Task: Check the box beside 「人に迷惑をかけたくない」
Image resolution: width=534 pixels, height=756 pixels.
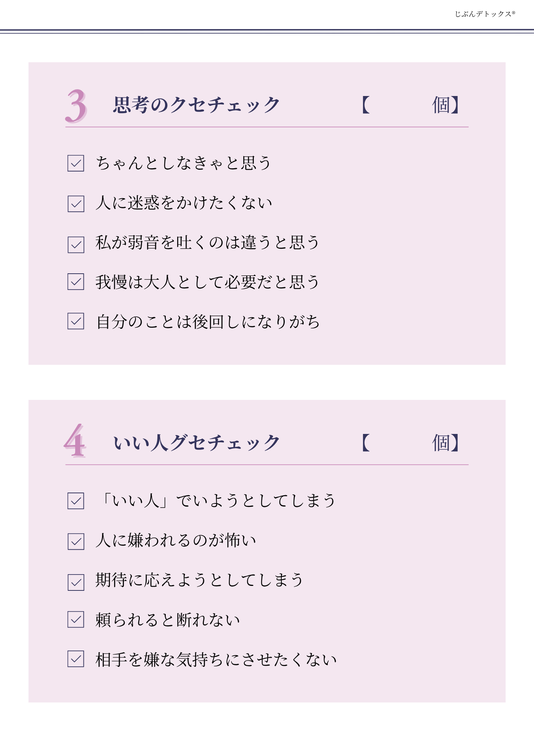Action: tap(76, 204)
